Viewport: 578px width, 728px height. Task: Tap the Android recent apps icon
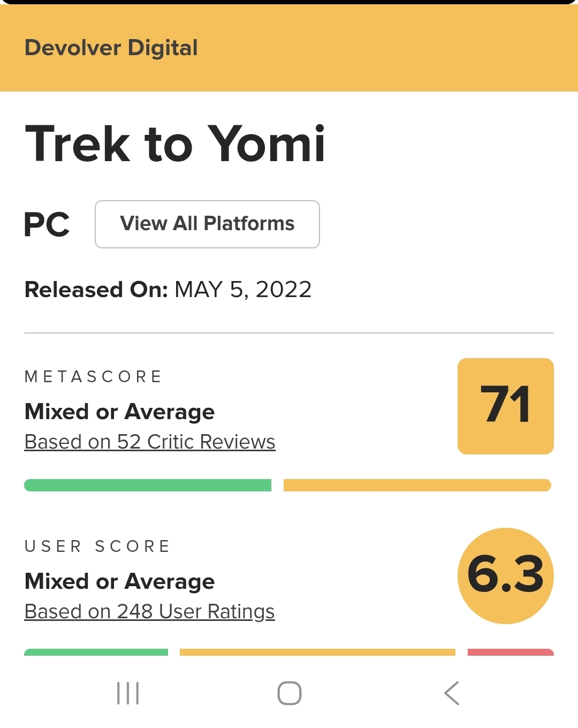click(x=128, y=693)
